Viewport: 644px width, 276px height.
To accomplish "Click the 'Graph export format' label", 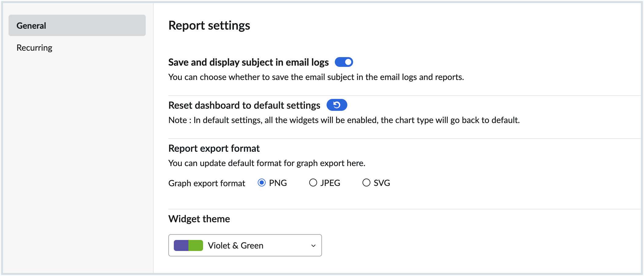I will click(206, 183).
